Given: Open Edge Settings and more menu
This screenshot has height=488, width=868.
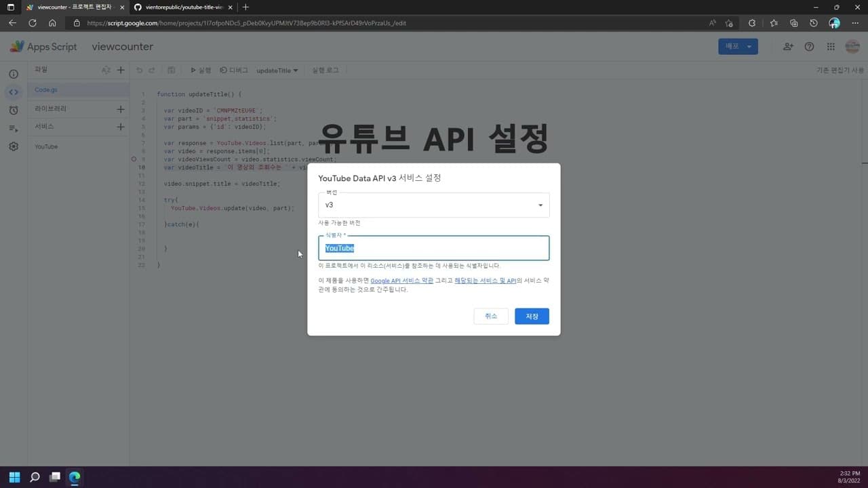Looking at the screenshot, I should [x=854, y=23].
